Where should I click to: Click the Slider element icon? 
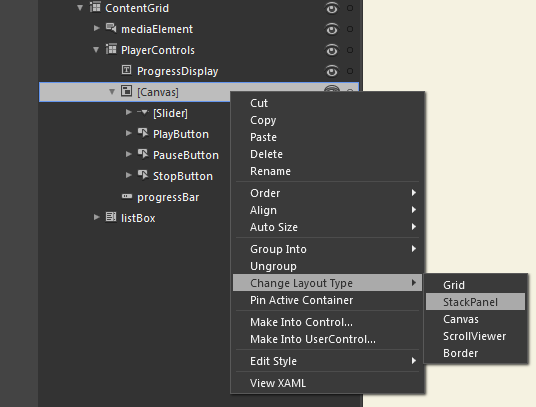tap(143, 112)
